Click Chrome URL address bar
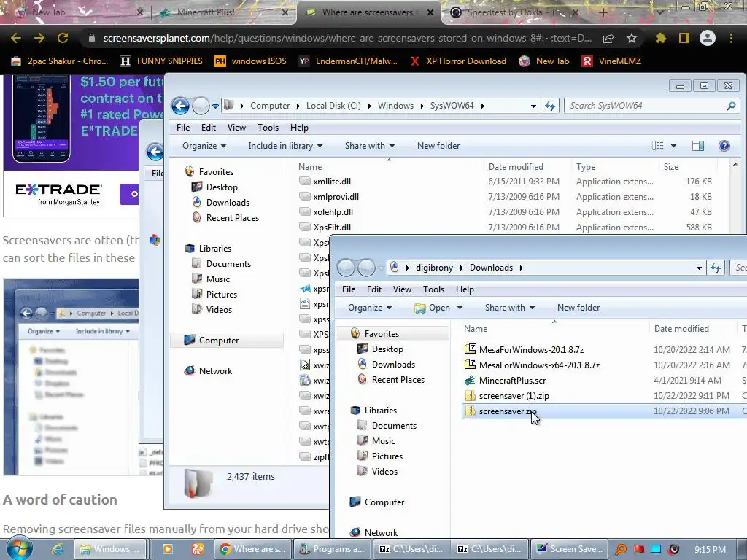The height and width of the screenshot is (560, 747). point(347,38)
